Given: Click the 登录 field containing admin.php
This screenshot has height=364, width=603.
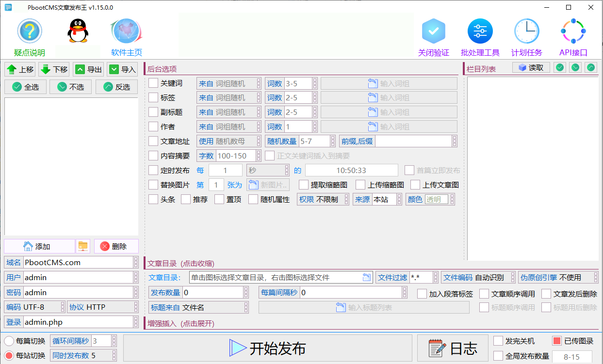Looking at the screenshot, I should (79, 322).
